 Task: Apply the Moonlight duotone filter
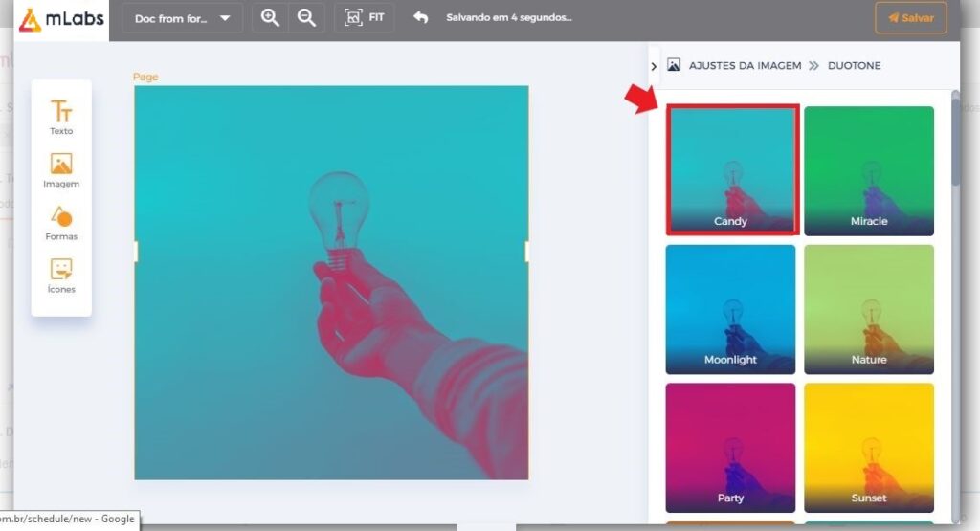click(x=730, y=309)
